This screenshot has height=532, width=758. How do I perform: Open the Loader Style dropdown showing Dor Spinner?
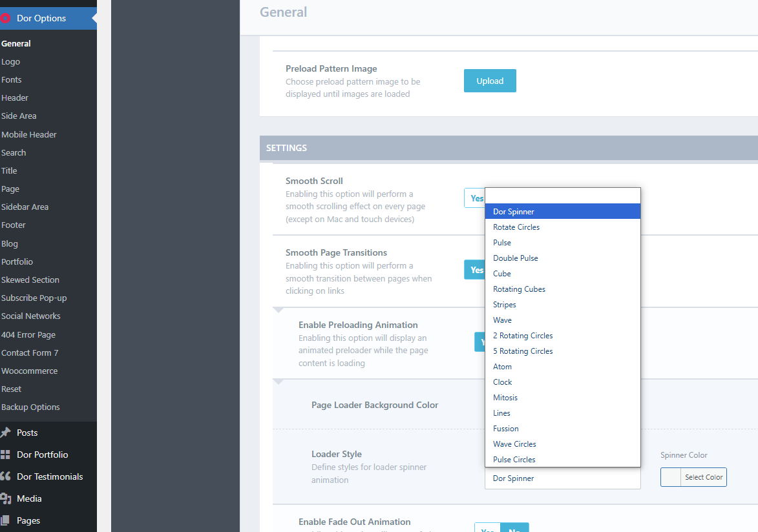point(563,478)
